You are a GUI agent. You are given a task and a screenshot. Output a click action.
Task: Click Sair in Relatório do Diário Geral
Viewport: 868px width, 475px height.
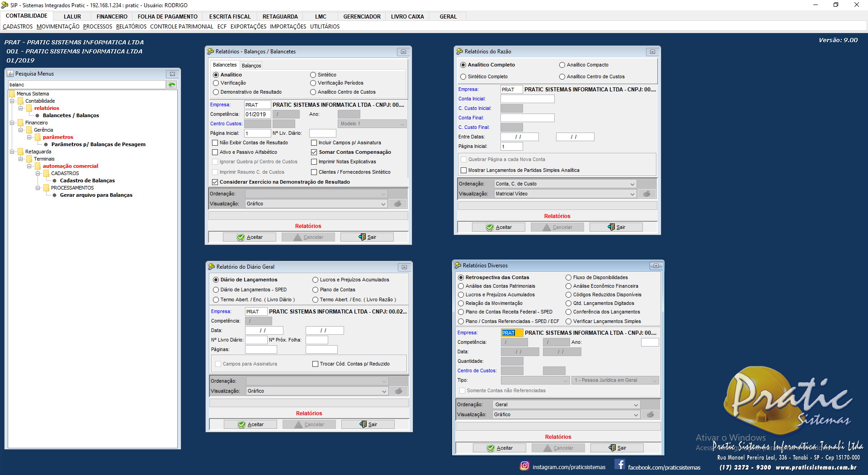pyautogui.click(x=368, y=424)
